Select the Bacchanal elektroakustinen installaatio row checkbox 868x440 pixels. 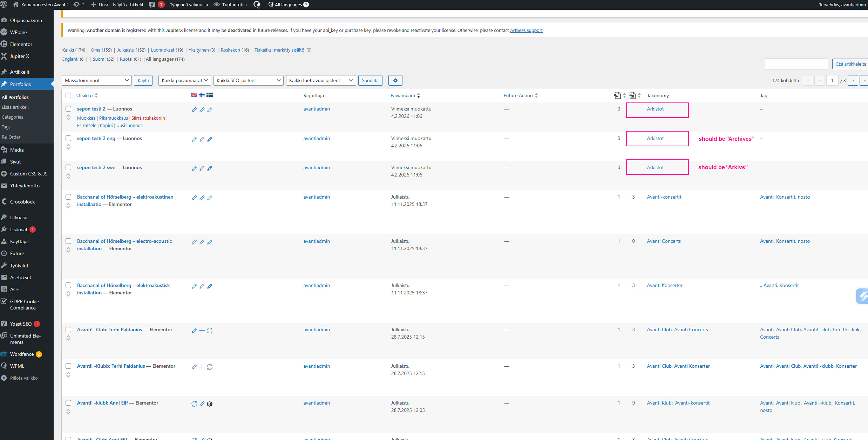(x=68, y=197)
